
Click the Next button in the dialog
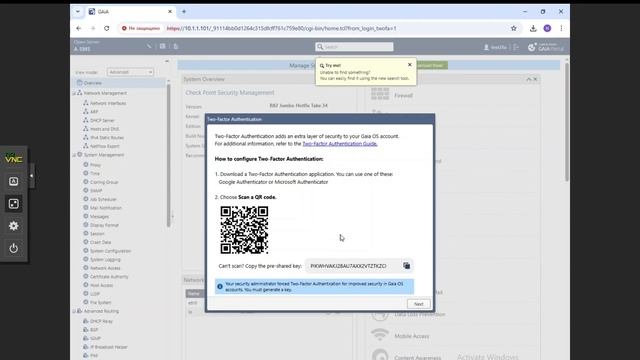(x=418, y=304)
